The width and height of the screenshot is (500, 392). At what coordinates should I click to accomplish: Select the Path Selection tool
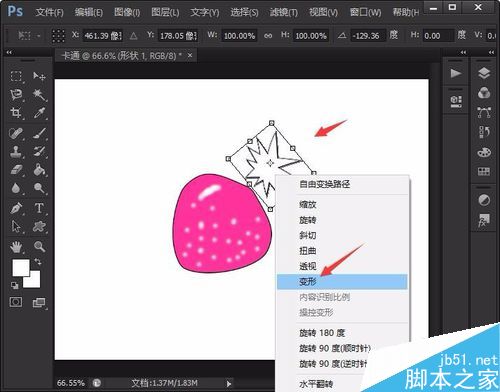(x=16, y=227)
